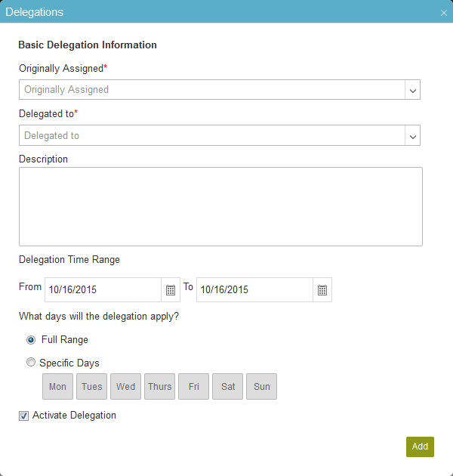Select the Wed day button

[125, 386]
